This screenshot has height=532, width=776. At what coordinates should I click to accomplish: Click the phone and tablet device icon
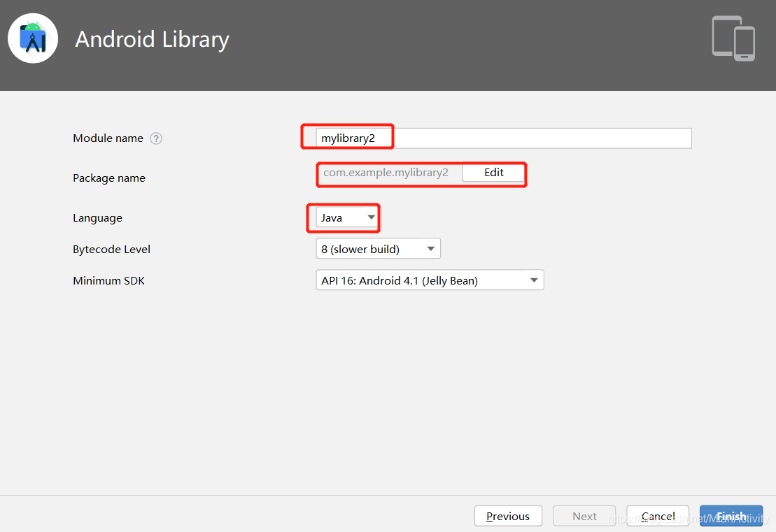point(733,38)
